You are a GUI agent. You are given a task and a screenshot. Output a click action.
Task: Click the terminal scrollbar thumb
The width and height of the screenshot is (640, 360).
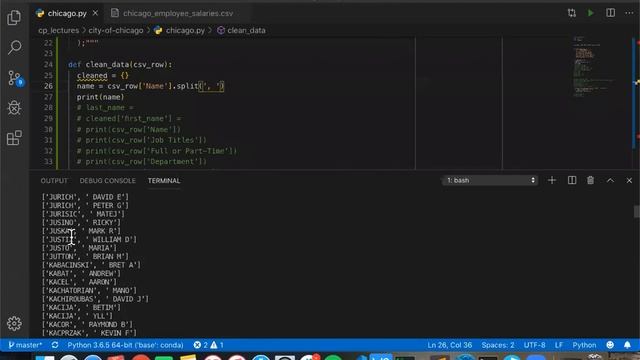tap(636, 211)
